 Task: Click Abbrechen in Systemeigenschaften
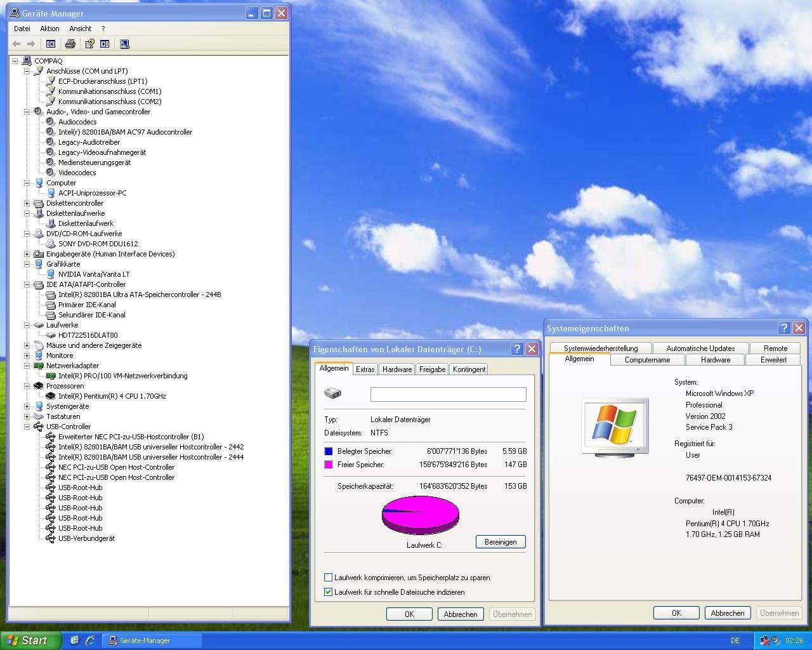click(728, 613)
